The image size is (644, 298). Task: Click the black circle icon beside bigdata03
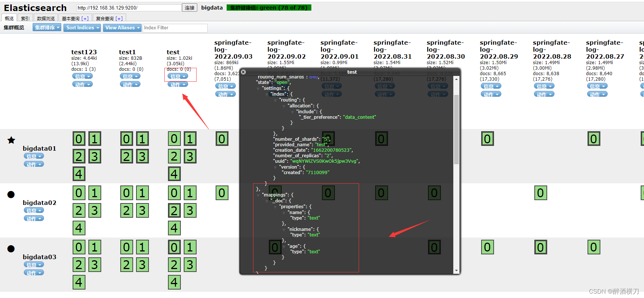click(11, 249)
